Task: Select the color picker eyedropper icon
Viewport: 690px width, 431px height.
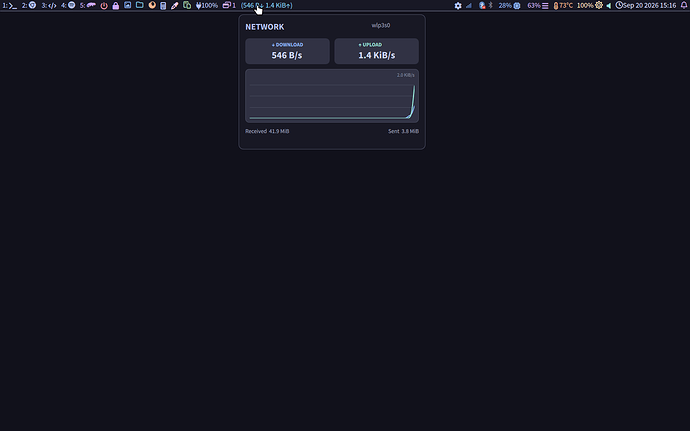Action: (x=175, y=6)
